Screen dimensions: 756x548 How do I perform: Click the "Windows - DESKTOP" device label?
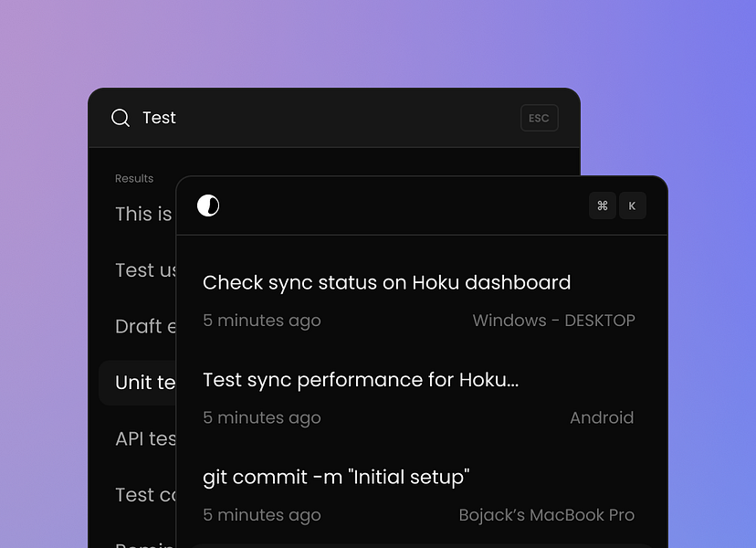(x=553, y=321)
